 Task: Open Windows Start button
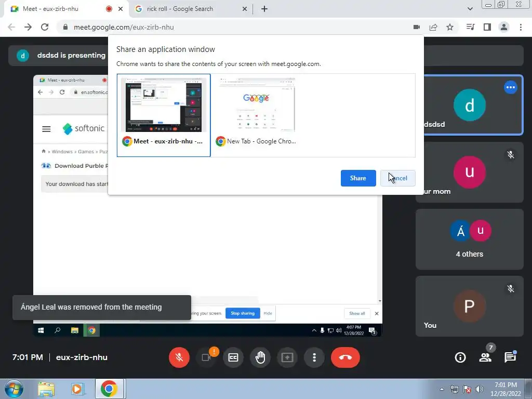14,389
